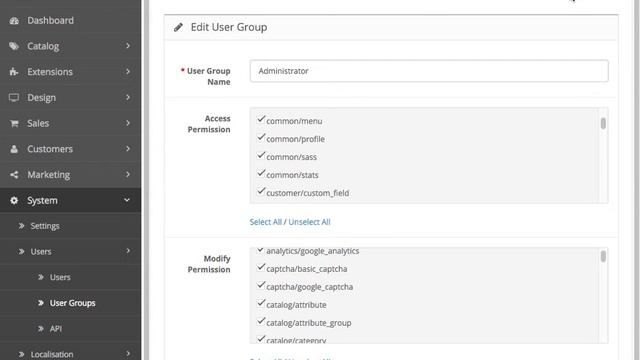The width and height of the screenshot is (640, 360).
Task: Click the Modify Permission label
Action: pyautogui.click(x=209, y=264)
